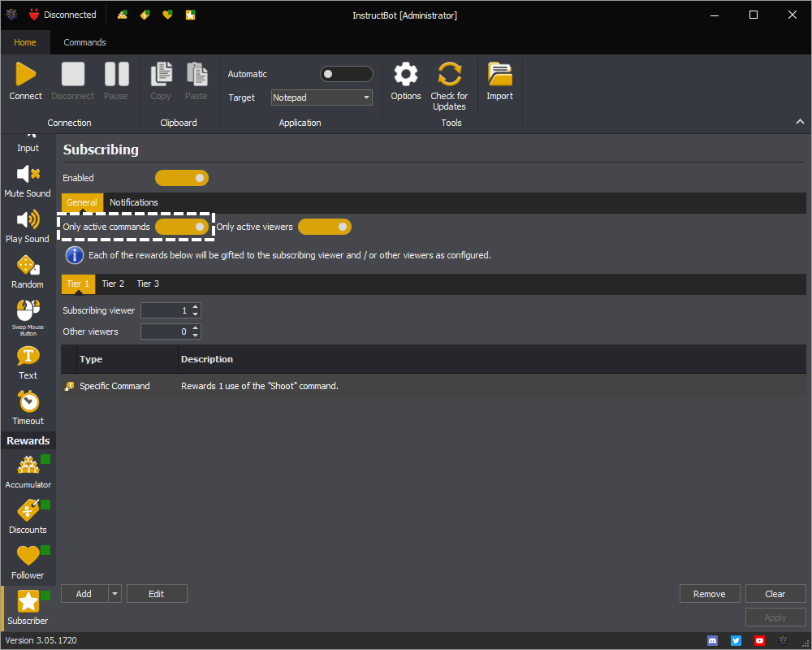Select Play Sound in the sidebar

tap(28, 227)
